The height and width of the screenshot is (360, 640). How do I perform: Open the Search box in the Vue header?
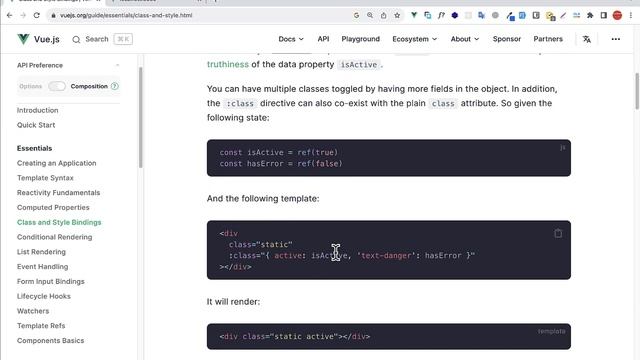coord(102,39)
